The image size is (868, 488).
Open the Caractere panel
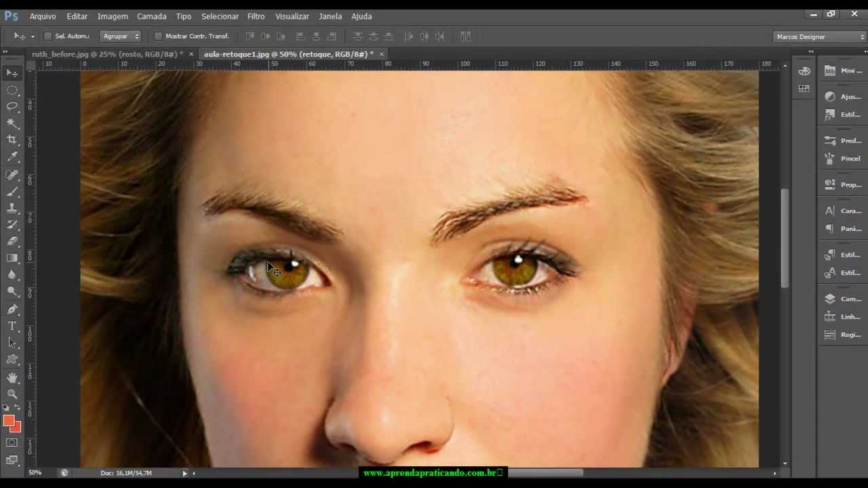click(843, 211)
